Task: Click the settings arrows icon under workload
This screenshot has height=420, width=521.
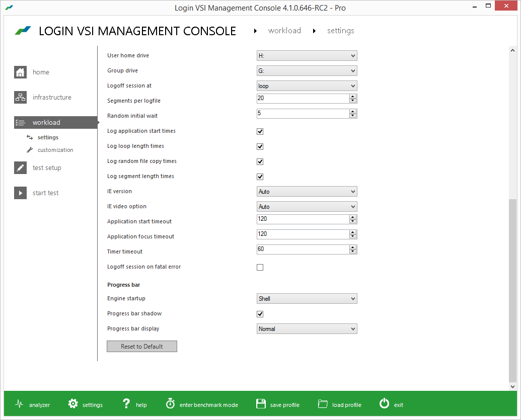Action: (x=30, y=137)
